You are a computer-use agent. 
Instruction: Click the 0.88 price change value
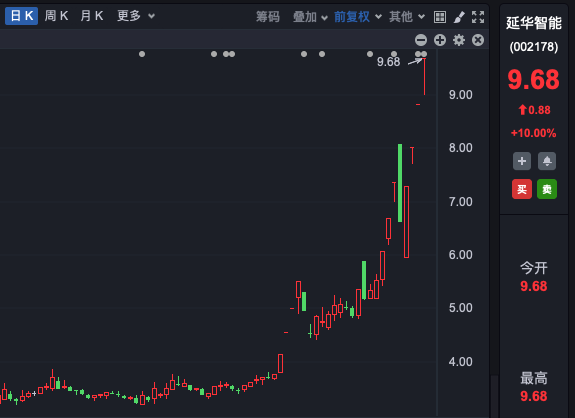pos(539,110)
